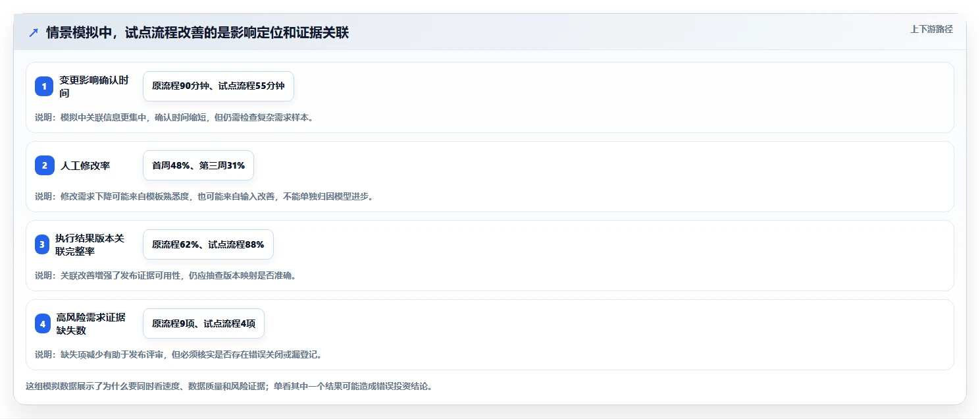Click the note about 模拟中关联信息更集中
The height and width of the screenshot is (419, 980).
pos(174,117)
